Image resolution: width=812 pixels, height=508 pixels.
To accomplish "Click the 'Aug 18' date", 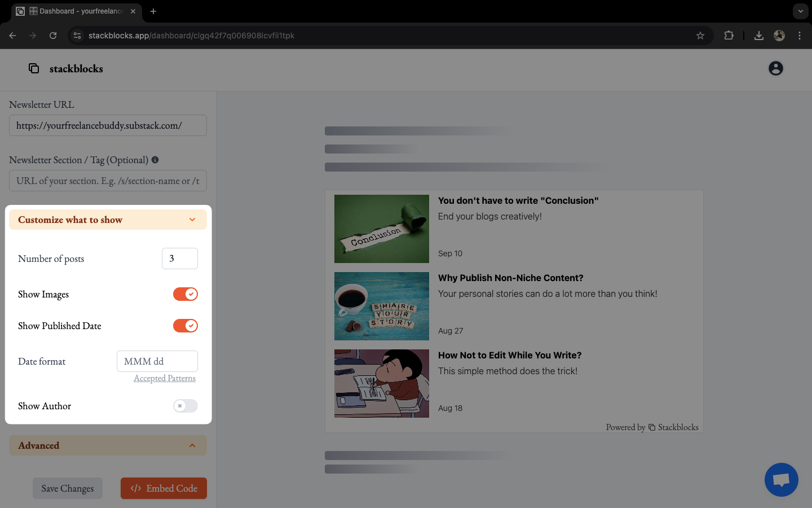I will [450, 408].
